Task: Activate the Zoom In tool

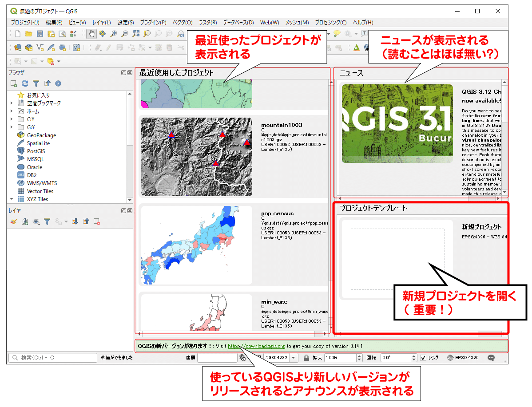Action: [x=113, y=33]
